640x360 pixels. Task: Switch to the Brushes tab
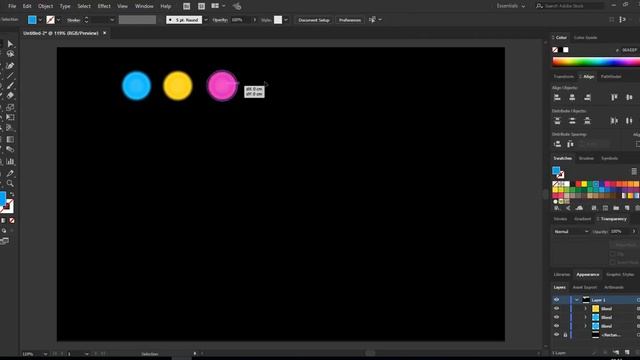[x=587, y=158]
